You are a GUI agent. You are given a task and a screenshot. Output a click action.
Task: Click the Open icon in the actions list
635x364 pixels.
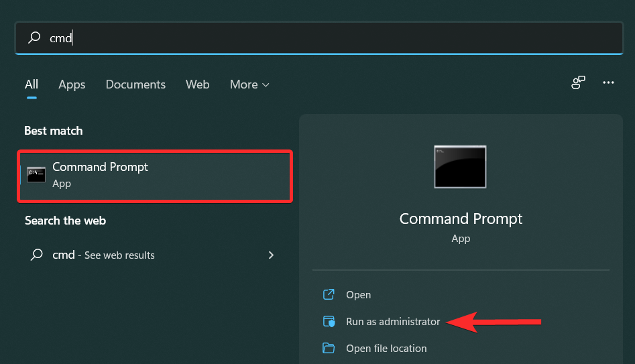click(329, 295)
